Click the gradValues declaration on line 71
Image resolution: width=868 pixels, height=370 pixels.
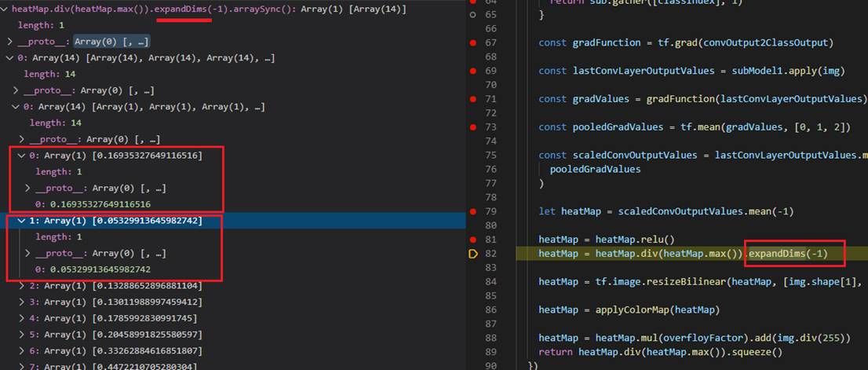point(600,99)
